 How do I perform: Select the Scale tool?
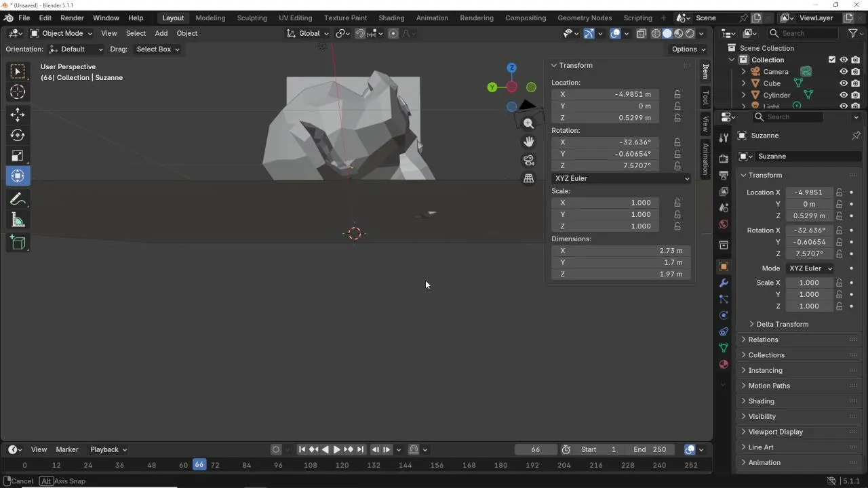(x=18, y=155)
